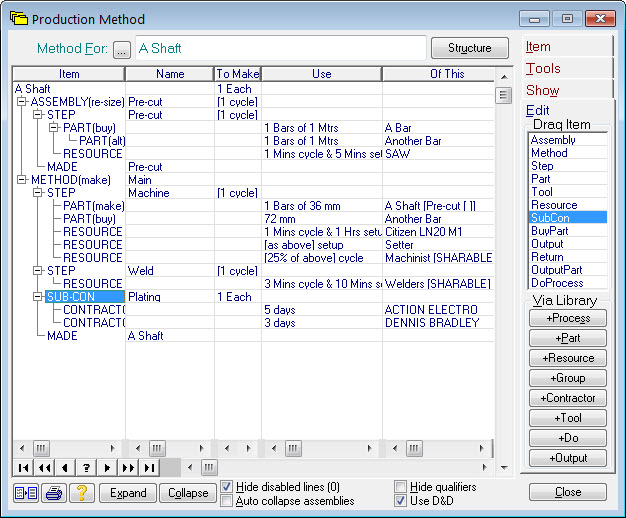Click the Structure button
626x518 pixels.
[x=470, y=48]
